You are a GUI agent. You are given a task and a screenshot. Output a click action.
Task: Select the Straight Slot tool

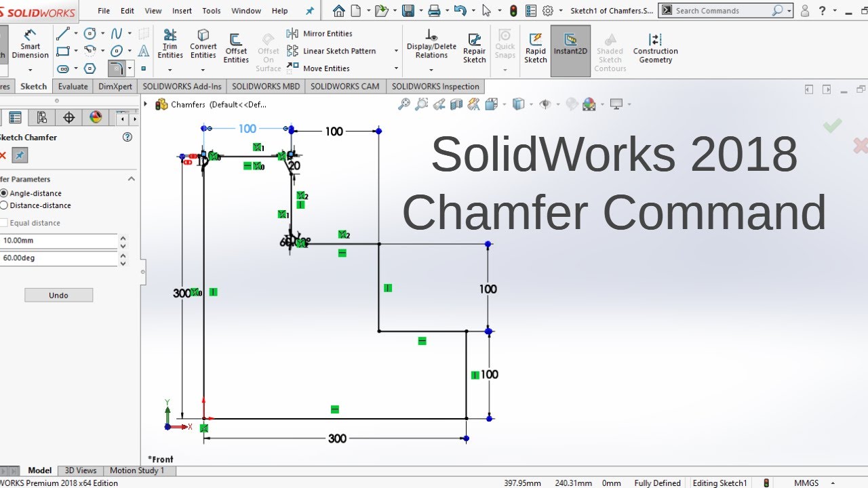pos(63,68)
